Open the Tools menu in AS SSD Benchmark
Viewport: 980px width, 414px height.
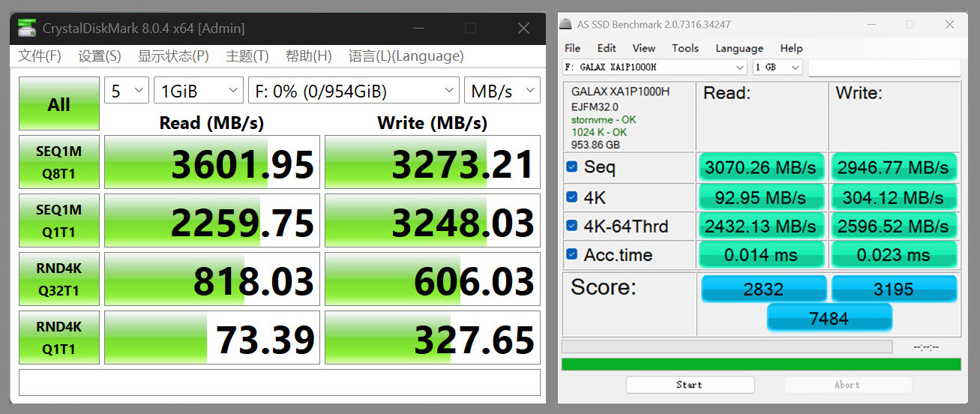coord(685,48)
